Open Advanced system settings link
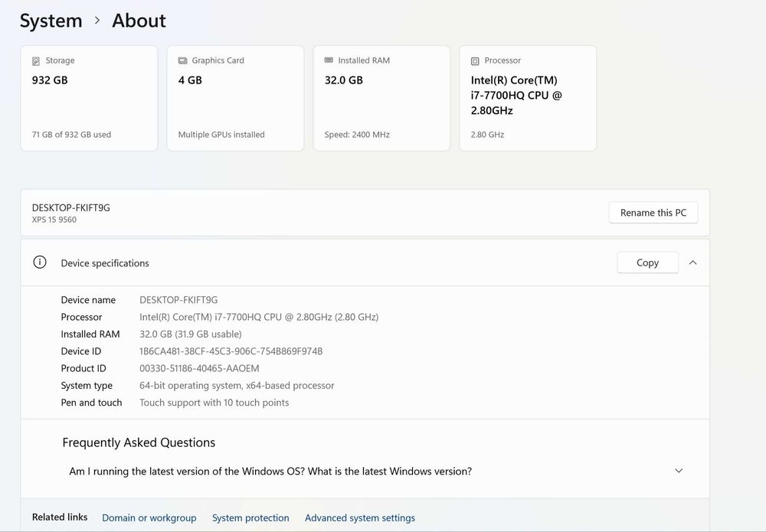Image resolution: width=766 pixels, height=532 pixels. click(x=360, y=518)
